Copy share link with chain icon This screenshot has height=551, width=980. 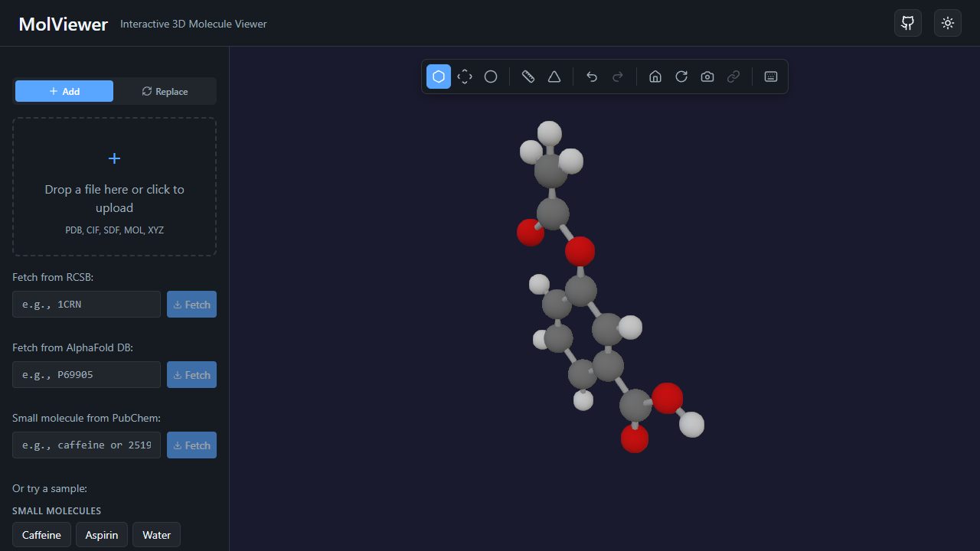pos(733,77)
